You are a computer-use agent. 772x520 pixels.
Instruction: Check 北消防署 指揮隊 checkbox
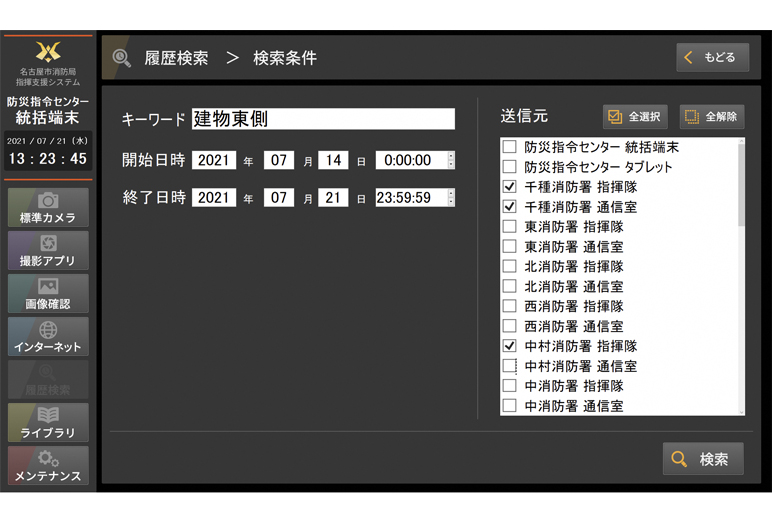tap(510, 266)
